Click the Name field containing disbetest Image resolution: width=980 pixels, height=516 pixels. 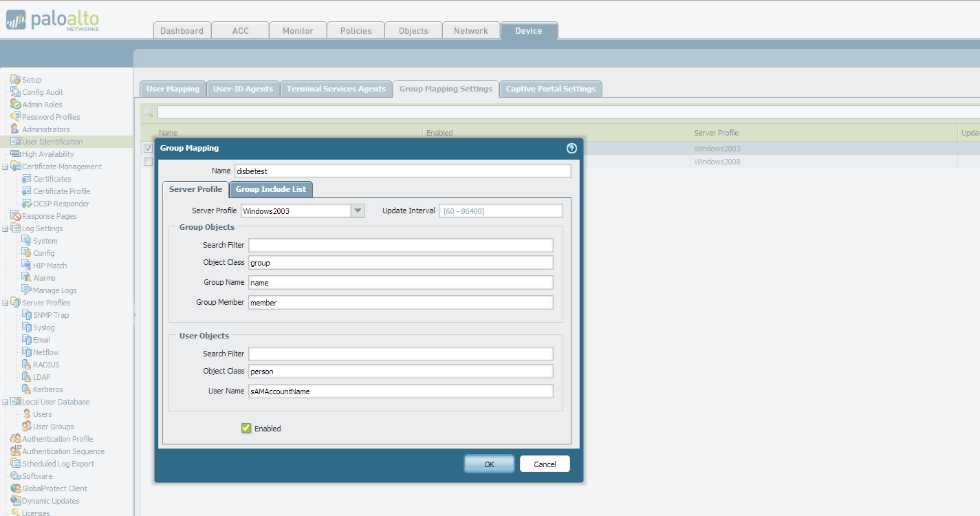click(x=403, y=171)
